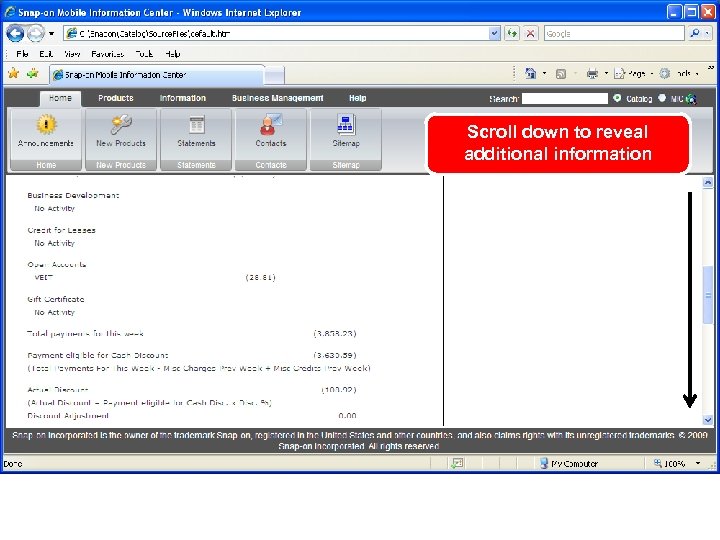
Task: Click the My Computer zone icon
Action: point(544,463)
